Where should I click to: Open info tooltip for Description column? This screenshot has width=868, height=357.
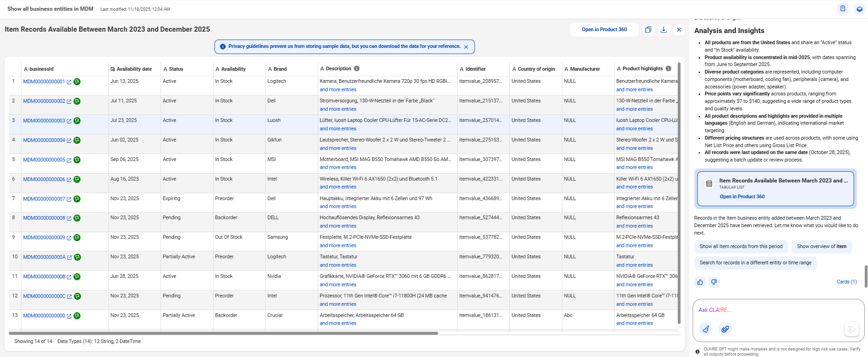(x=357, y=68)
